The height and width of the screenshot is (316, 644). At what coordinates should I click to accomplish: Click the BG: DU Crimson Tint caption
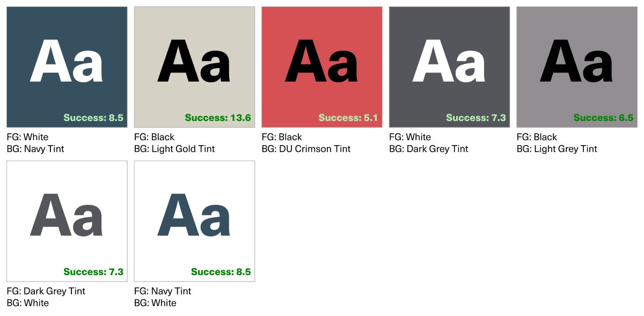pyautogui.click(x=305, y=149)
